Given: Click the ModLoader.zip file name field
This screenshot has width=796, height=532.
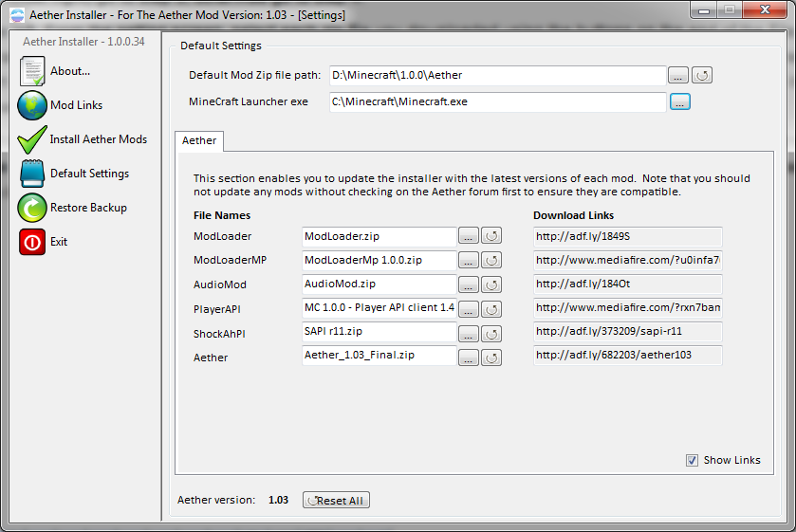Looking at the screenshot, I should (379, 236).
